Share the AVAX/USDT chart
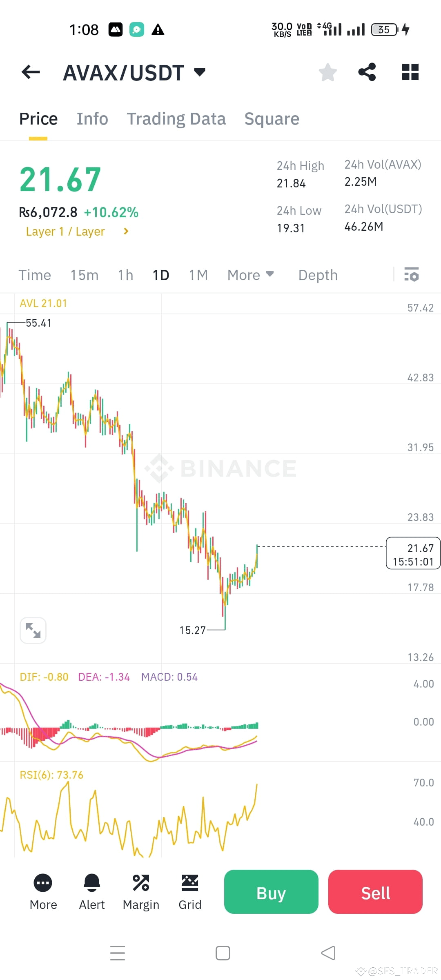This screenshot has height=980, width=441. pyautogui.click(x=367, y=72)
